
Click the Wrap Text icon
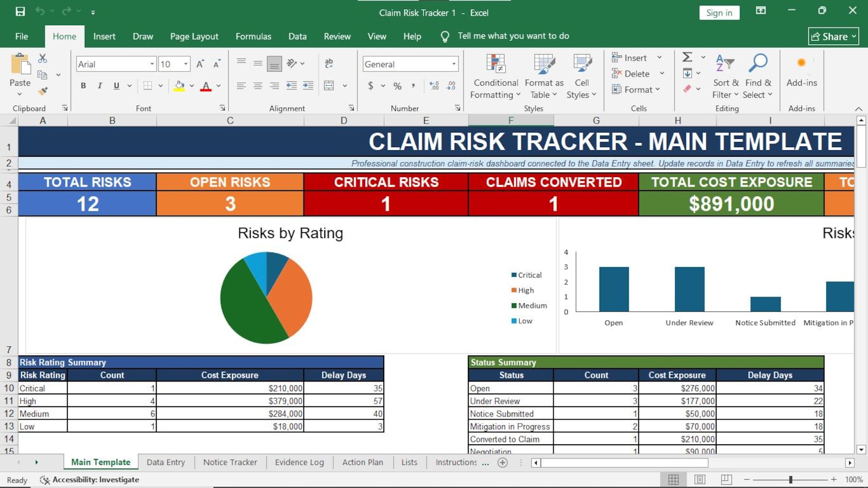coord(329,63)
